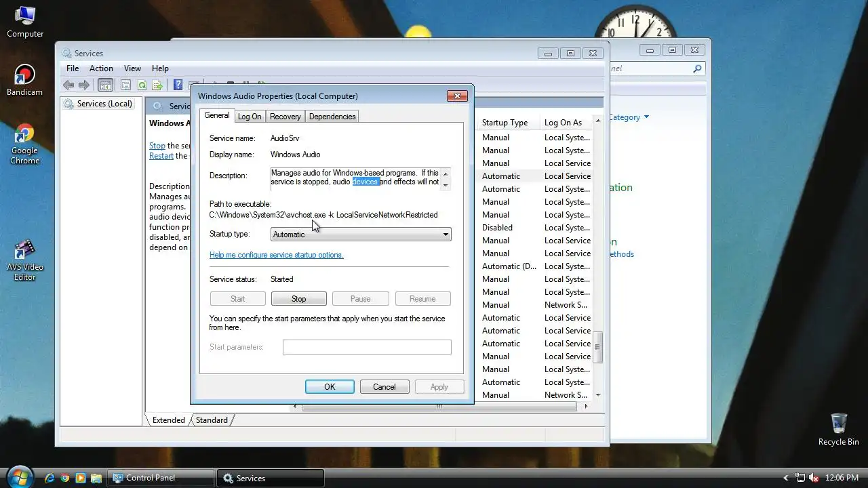Image resolution: width=868 pixels, height=488 pixels.
Task: Open the Help menu in Services
Action: coord(160,68)
